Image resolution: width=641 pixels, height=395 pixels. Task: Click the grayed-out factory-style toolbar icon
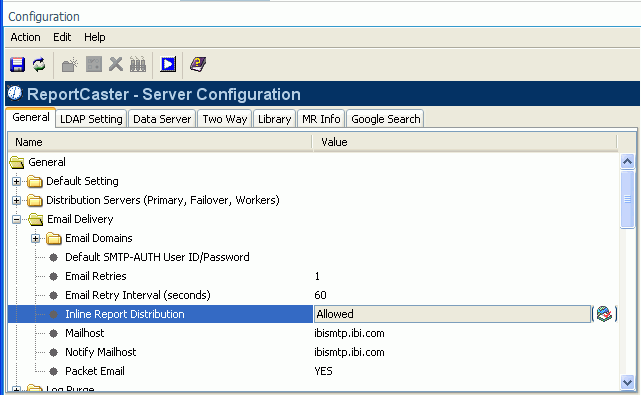(138, 65)
